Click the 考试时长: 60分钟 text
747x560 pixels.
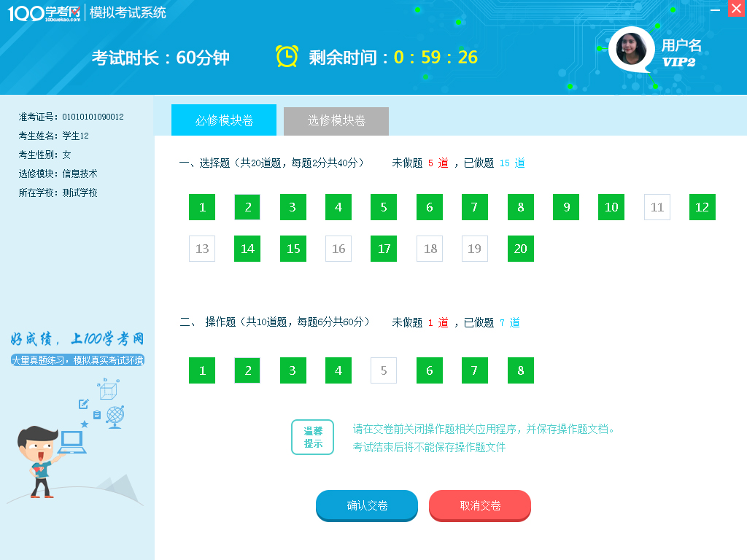160,58
